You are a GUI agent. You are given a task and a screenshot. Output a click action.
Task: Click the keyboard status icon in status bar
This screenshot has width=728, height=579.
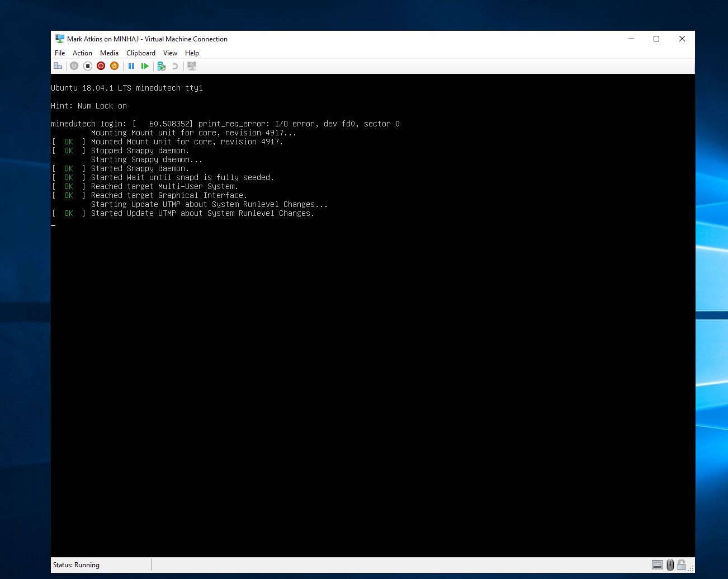click(x=658, y=565)
